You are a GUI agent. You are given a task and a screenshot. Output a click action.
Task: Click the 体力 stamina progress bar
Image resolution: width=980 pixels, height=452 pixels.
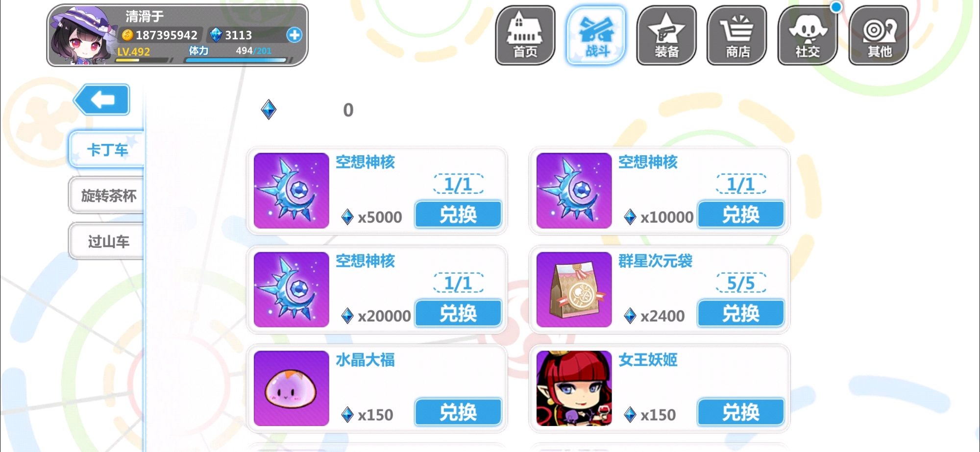point(235,60)
